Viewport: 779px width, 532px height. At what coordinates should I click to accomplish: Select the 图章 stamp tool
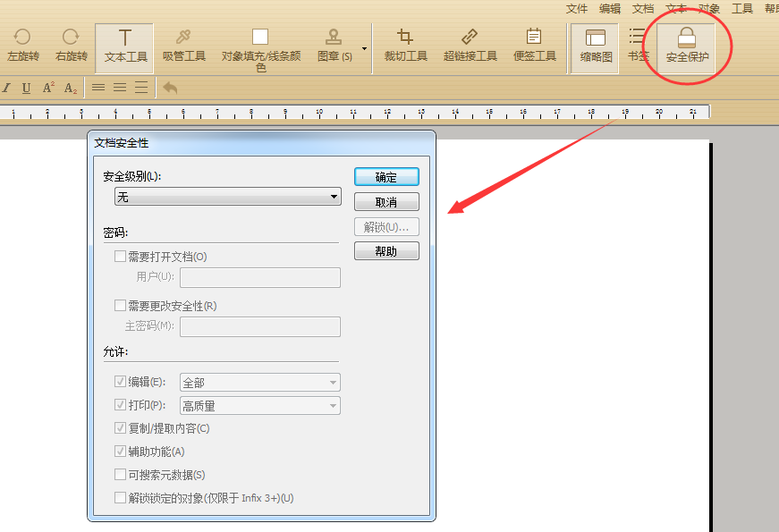pos(334,46)
